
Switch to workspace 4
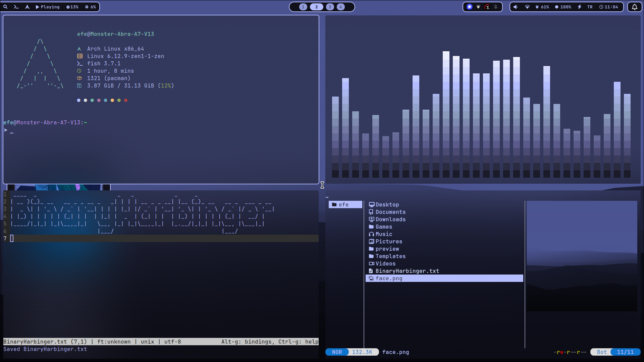point(341,7)
